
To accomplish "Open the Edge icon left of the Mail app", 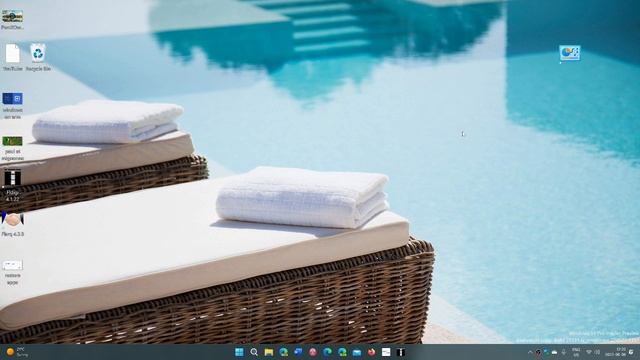I will tap(342, 352).
